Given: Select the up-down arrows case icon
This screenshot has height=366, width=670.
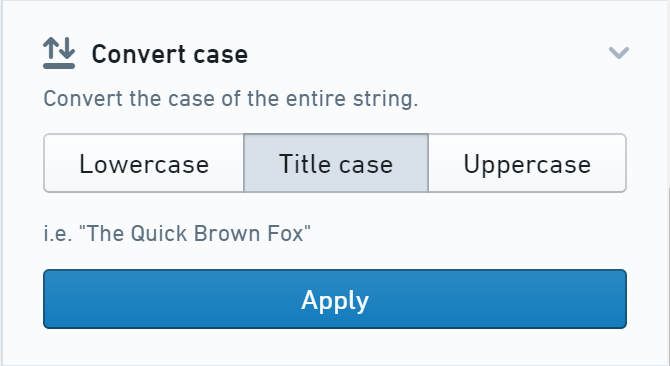Looking at the screenshot, I should click(59, 53).
